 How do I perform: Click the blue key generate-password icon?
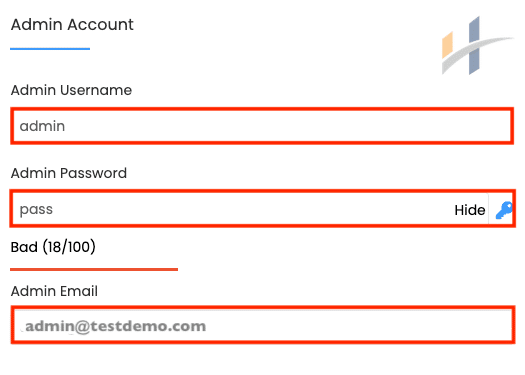click(x=504, y=210)
